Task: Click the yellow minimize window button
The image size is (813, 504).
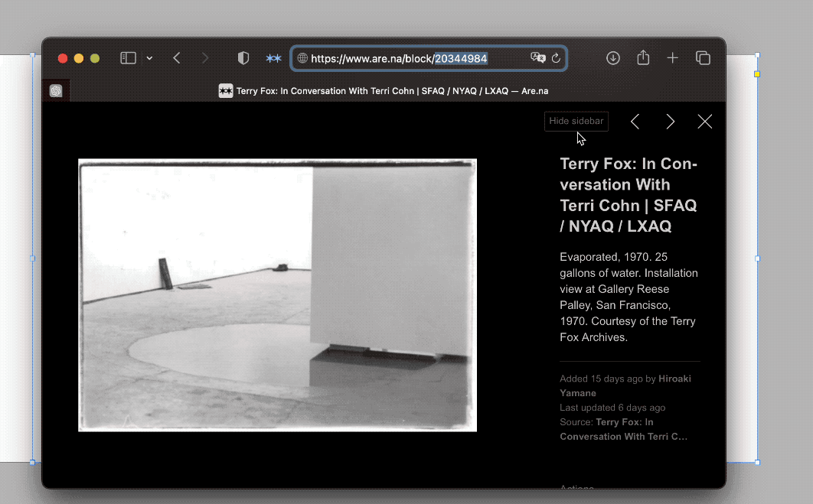Action: pyautogui.click(x=79, y=59)
